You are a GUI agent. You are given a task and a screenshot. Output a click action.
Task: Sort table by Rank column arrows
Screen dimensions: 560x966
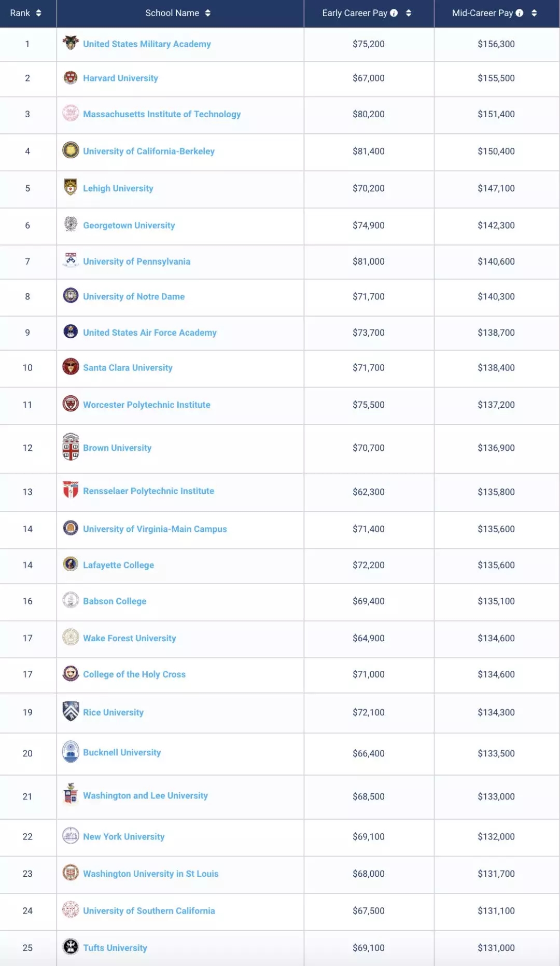[x=38, y=13]
